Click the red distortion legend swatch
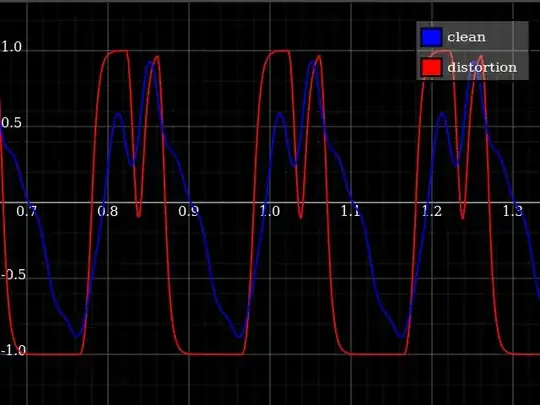The width and height of the screenshot is (540, 405). point(431,67)
